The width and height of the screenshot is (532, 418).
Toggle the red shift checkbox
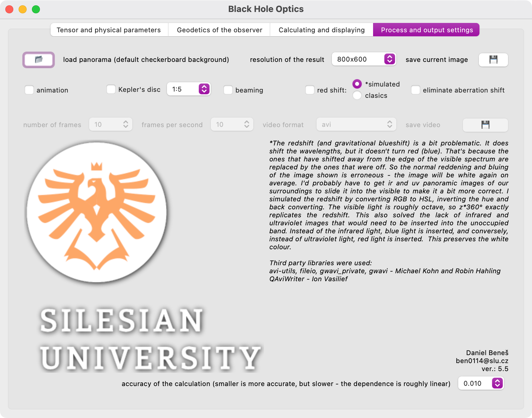(x=310, y=90)
